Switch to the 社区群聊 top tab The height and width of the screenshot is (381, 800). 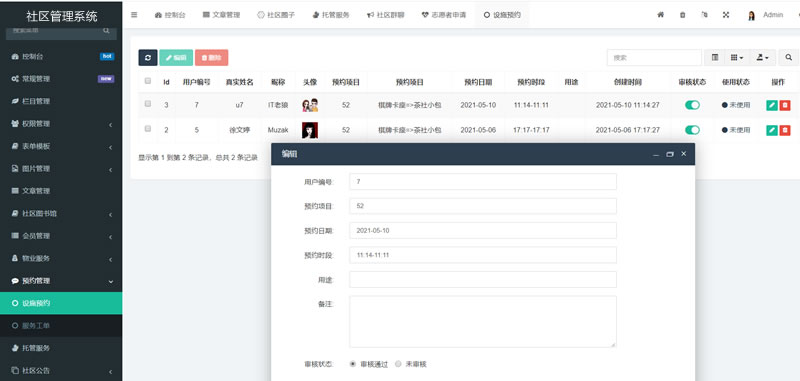pos(386,15)
